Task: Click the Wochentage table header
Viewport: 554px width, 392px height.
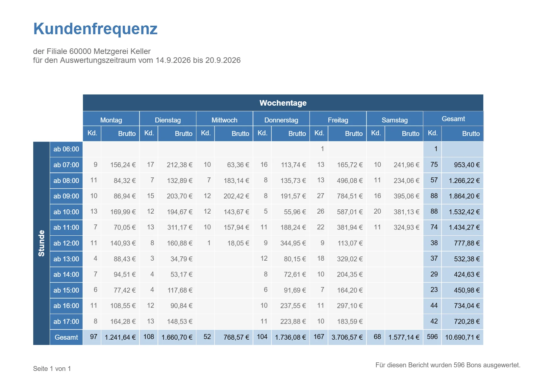Action: tap(283, 103)
